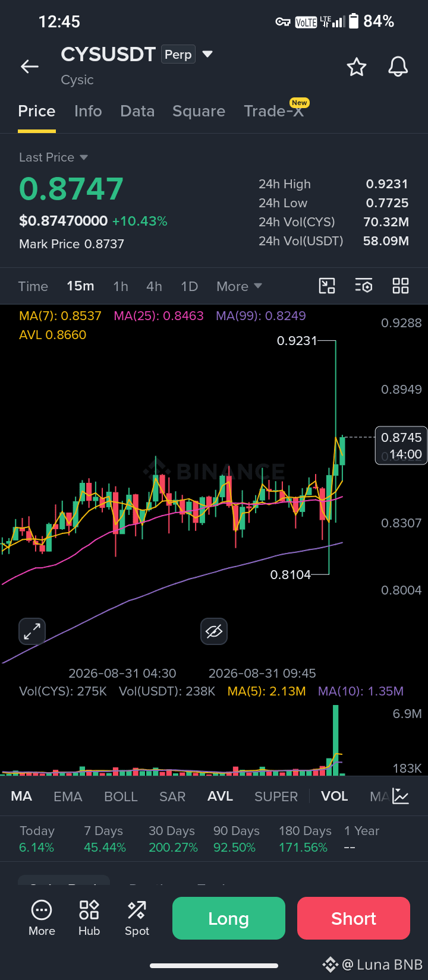Click the current price tag 0.8745

point(401,445)
